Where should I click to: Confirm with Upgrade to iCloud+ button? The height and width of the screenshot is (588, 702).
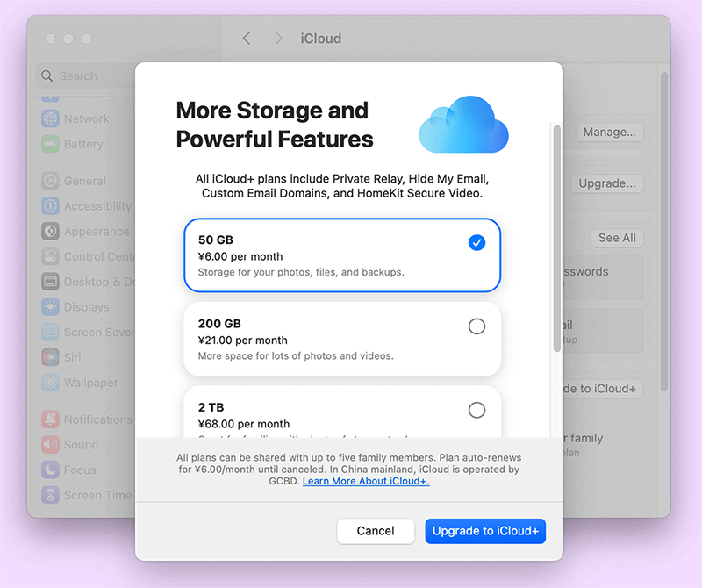click(485, 531)
